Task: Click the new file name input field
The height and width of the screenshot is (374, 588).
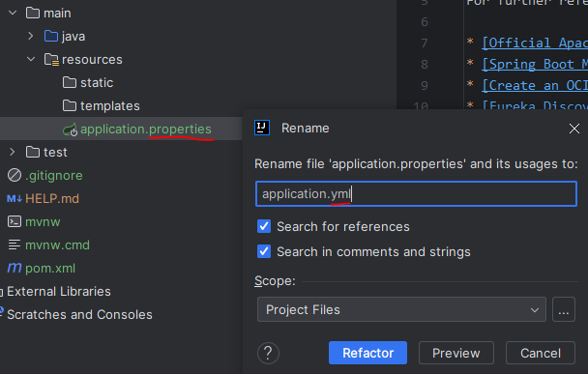Action: coord(416,194)
